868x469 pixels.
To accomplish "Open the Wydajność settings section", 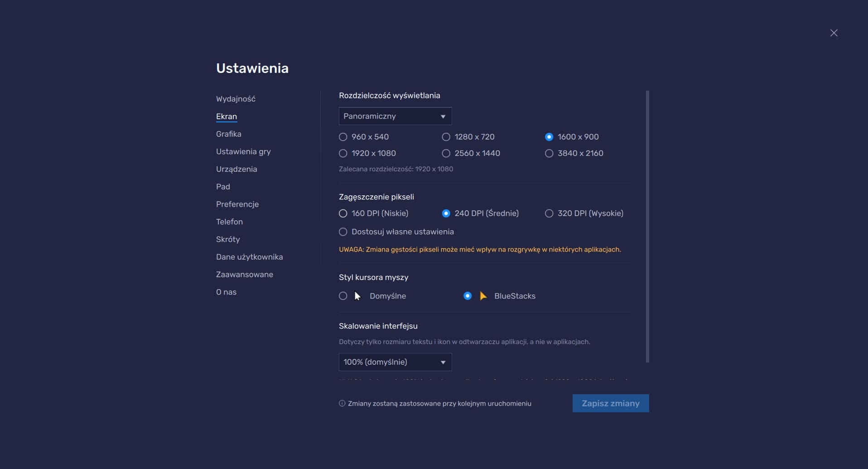I will coord(236,99).
